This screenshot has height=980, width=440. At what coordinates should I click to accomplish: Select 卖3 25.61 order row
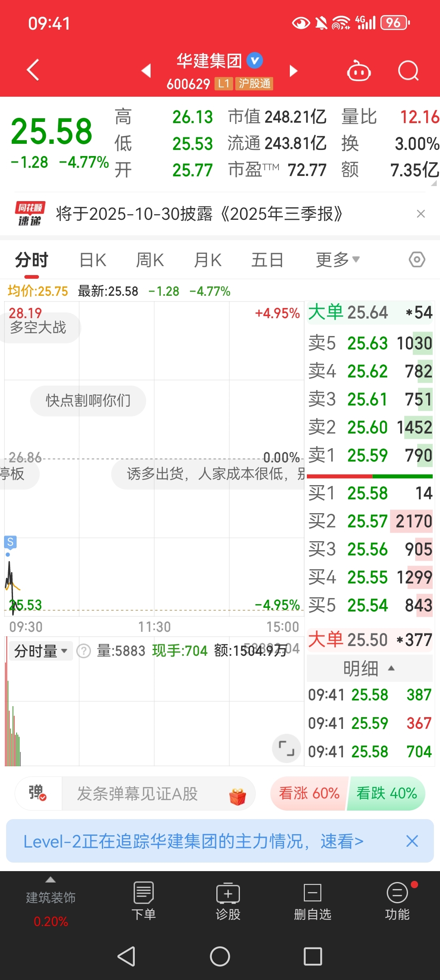(370, 399)
